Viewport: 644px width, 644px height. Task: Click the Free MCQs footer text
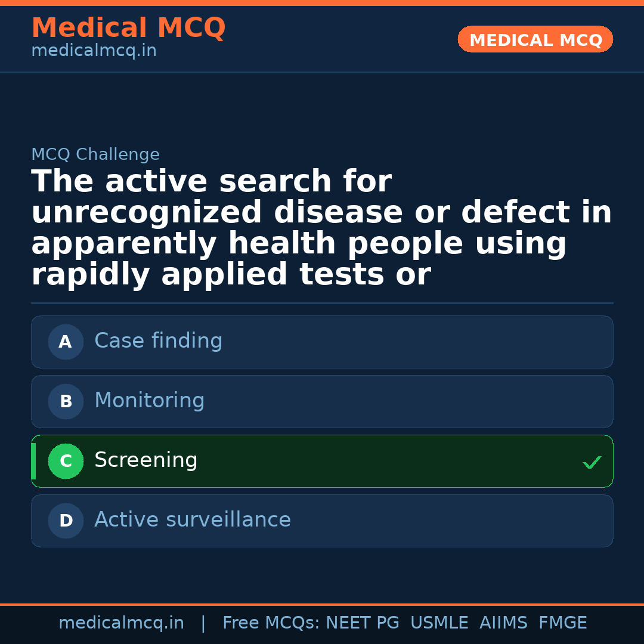(271, 623)
